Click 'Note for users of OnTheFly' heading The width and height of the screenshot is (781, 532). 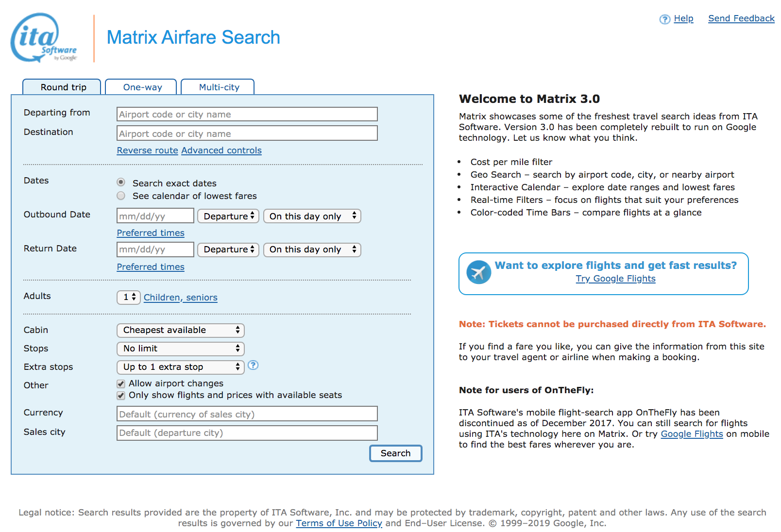click(526, 390)
